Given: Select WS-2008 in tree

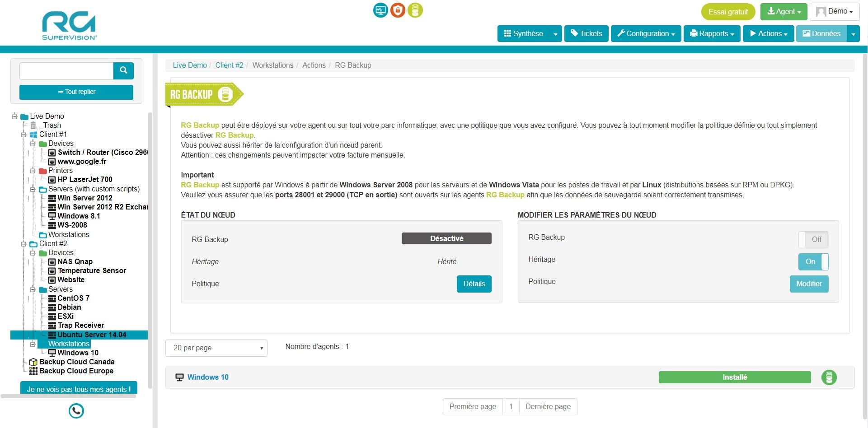Looking at the screenshot, I should [72, 225].
